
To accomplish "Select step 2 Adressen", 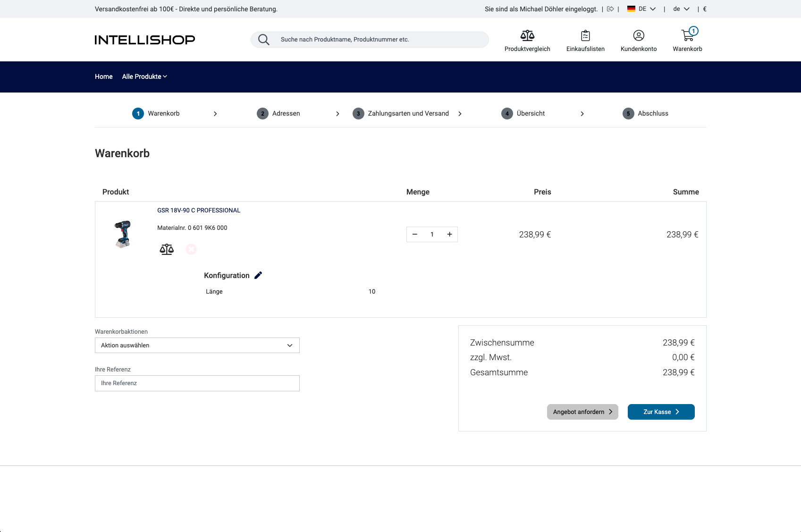I will click(x=278, y=113).
